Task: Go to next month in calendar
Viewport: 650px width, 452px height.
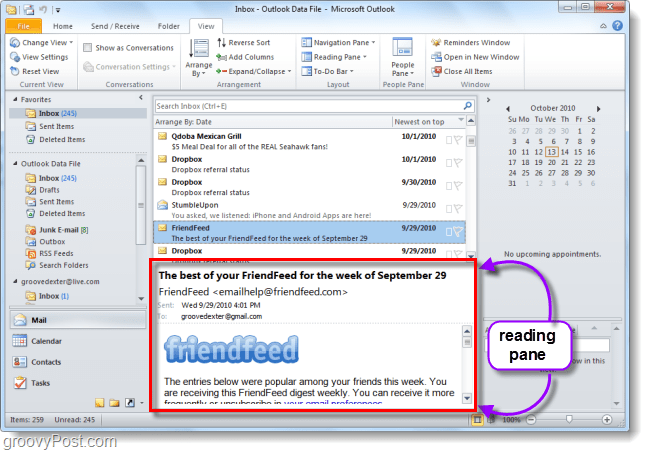Action: (x=598, y=109)
